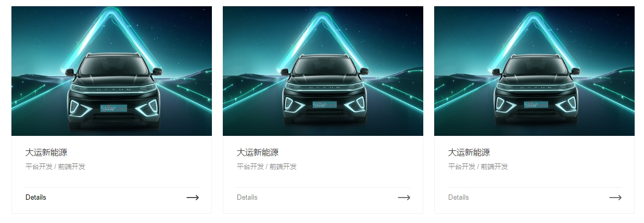Open Details link in the first card

click(x=36, y=197)
